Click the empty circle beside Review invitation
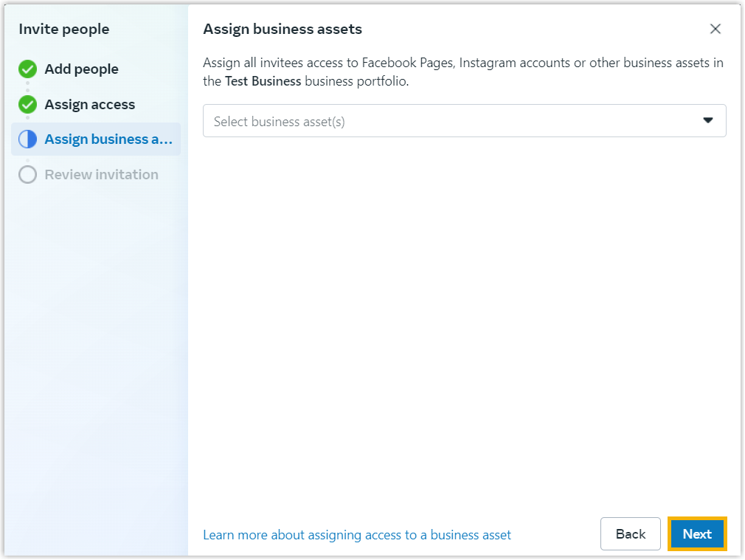Viewport: 745px width, 560px height. pyautogui.click(x=27, y=175)
